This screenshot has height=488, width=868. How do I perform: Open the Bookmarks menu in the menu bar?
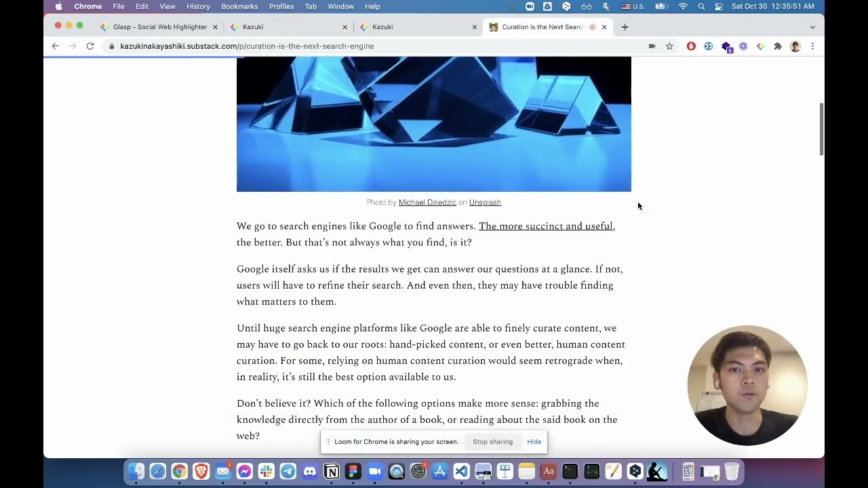(239, 6)
